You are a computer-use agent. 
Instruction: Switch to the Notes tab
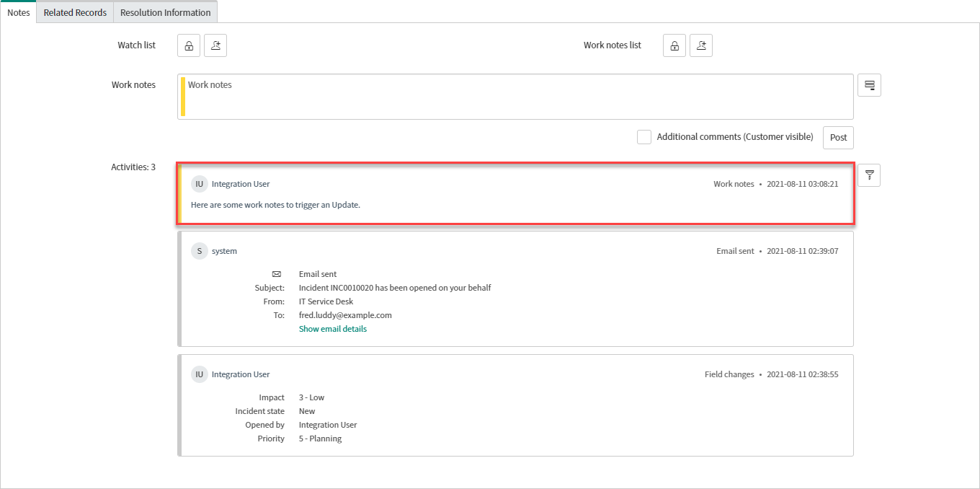tap(19, 12)
